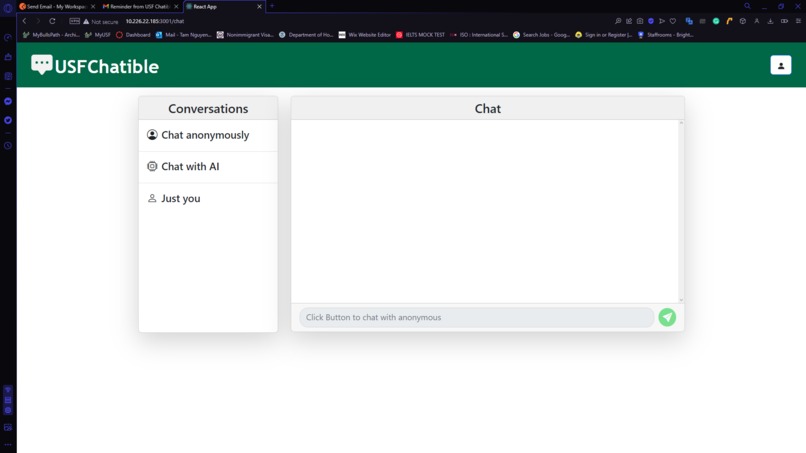Open history clock in sidebar
Viewport: 806px width, 453px height.
(x=8, y=146)
